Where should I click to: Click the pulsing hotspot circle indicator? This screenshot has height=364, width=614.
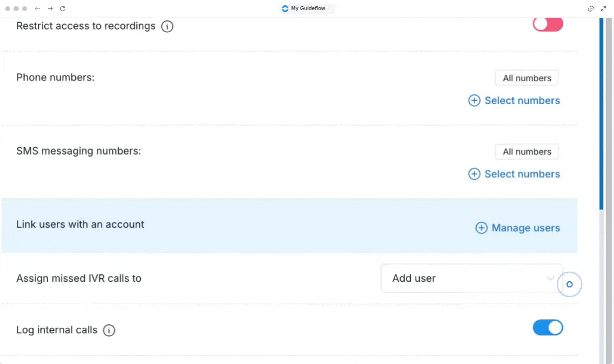coord(569,285)
